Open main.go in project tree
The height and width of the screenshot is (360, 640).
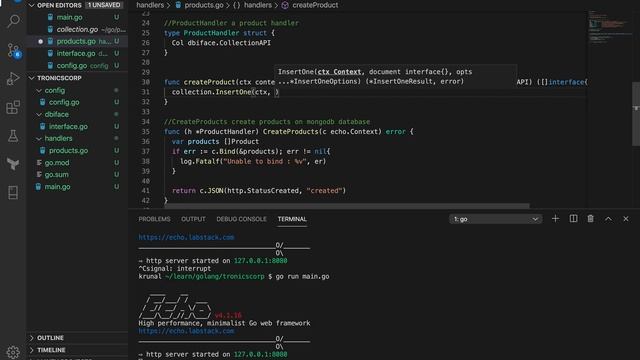[57, 187]
